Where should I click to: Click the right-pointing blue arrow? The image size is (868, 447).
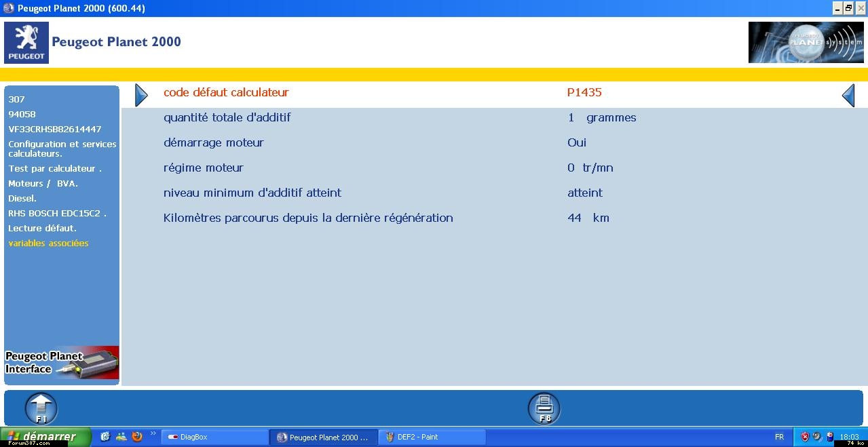click(141, 95)
